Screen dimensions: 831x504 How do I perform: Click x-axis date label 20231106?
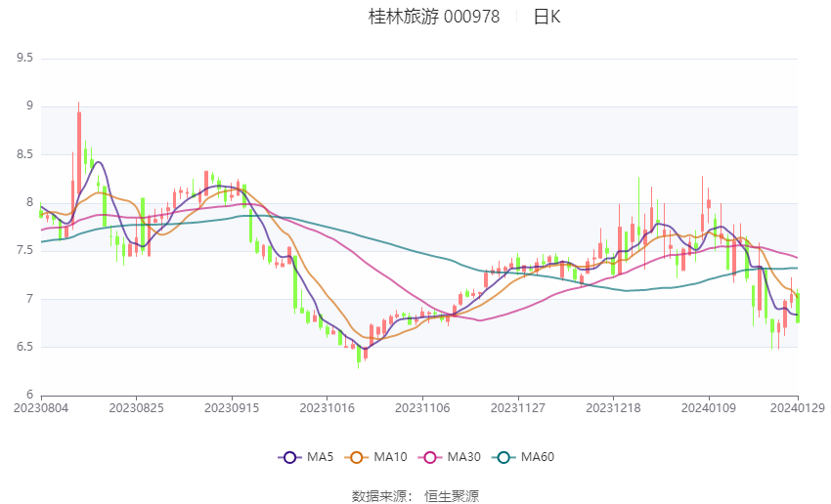click(x=422, y=408)
